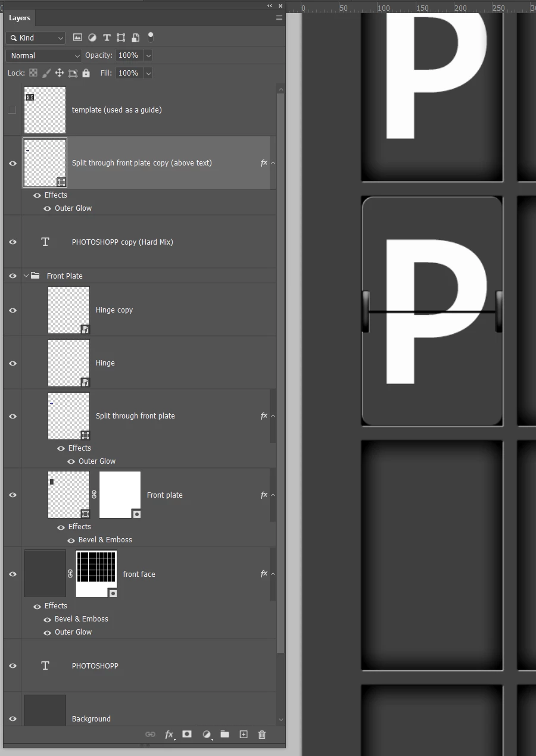Open the Opacity slider dropdown arrow
This screenshot has width=536, height=756.
[148, 55]
